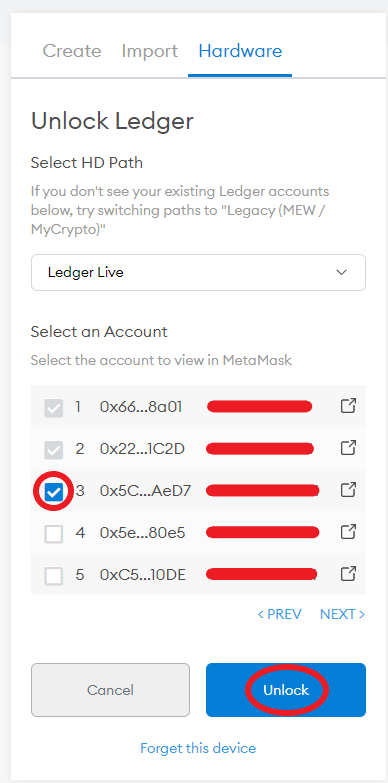The width and height of the screenshot is (388, 783).
Task: Open external link icon for 0xC5...10DE
Action: pos(348,574)
